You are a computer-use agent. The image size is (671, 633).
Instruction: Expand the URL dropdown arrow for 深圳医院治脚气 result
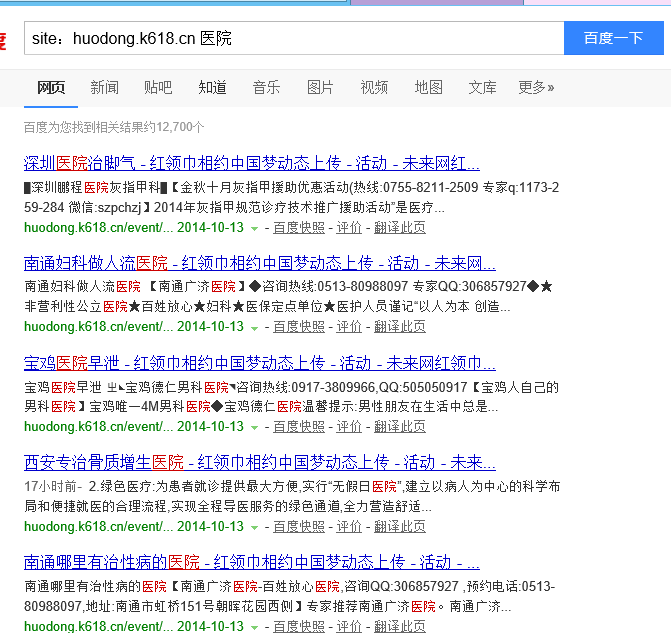[254, 229]
